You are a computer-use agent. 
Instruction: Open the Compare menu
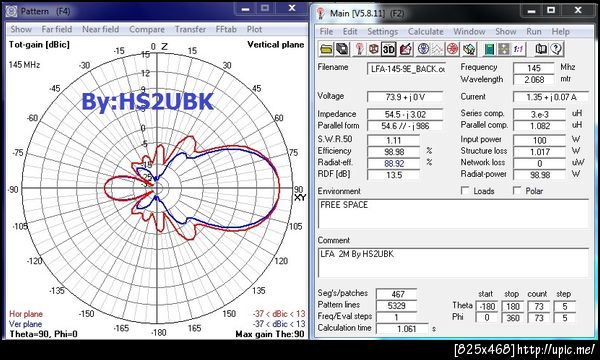click(147, 29)
